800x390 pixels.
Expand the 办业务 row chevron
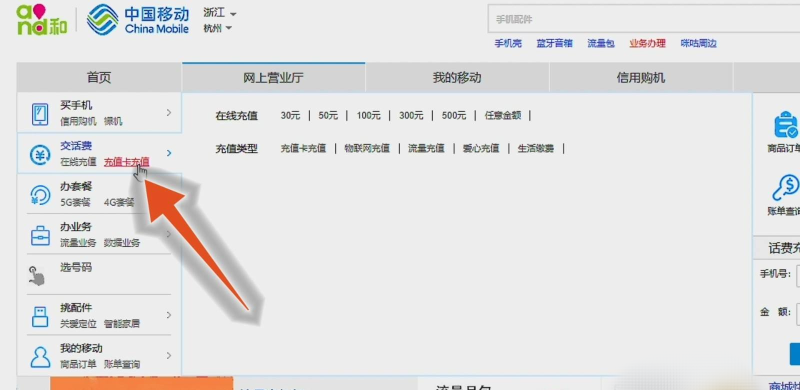click(x=169, y=234)
